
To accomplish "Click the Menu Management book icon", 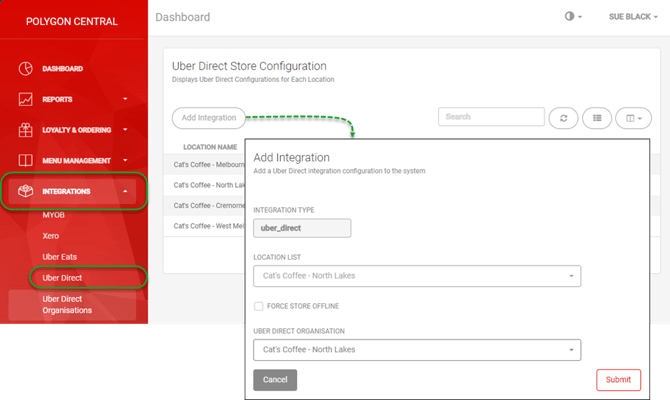I will pyautogui.click(x=25, y=160).
